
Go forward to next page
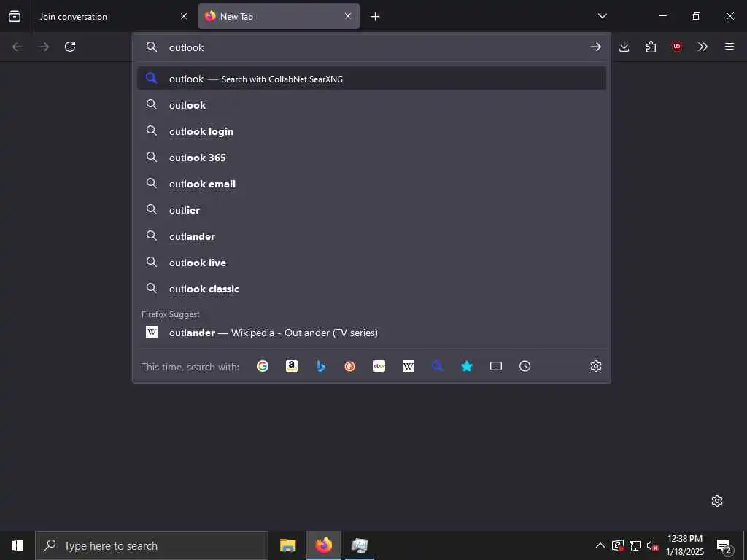(x=44, y=47)
